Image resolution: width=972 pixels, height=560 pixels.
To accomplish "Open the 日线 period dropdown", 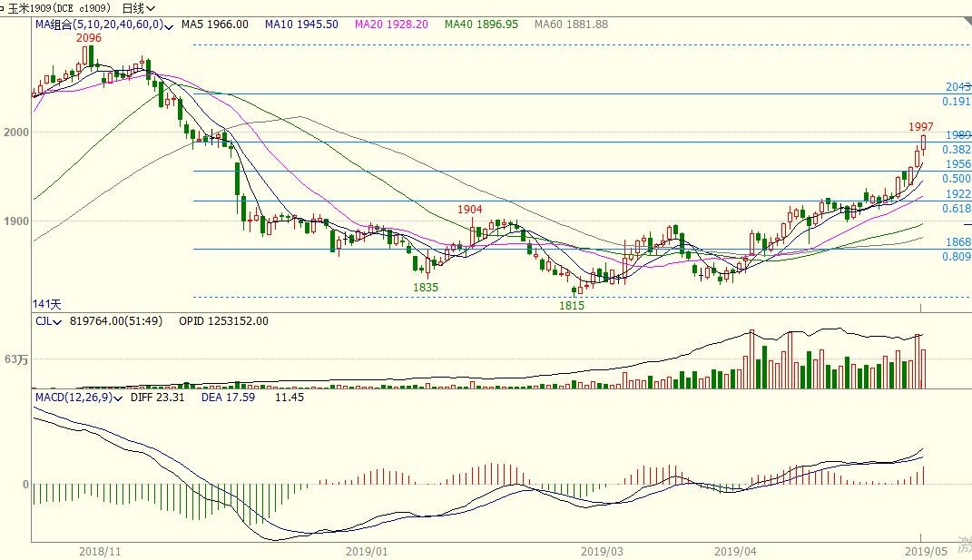I will coord(139,8).
